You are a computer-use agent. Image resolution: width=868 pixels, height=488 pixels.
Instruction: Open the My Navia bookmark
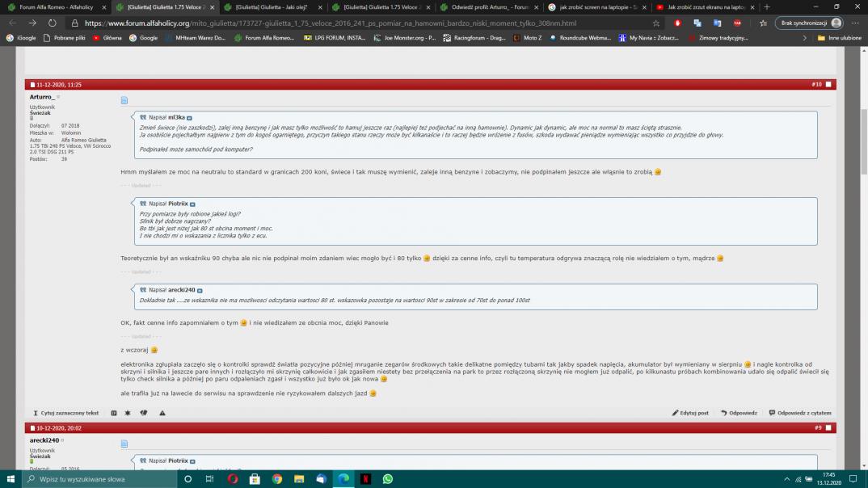tap(648, 38)
